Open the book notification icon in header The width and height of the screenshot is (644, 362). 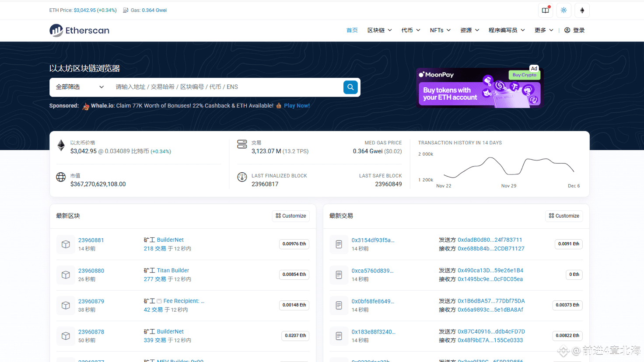click(545, 10)
